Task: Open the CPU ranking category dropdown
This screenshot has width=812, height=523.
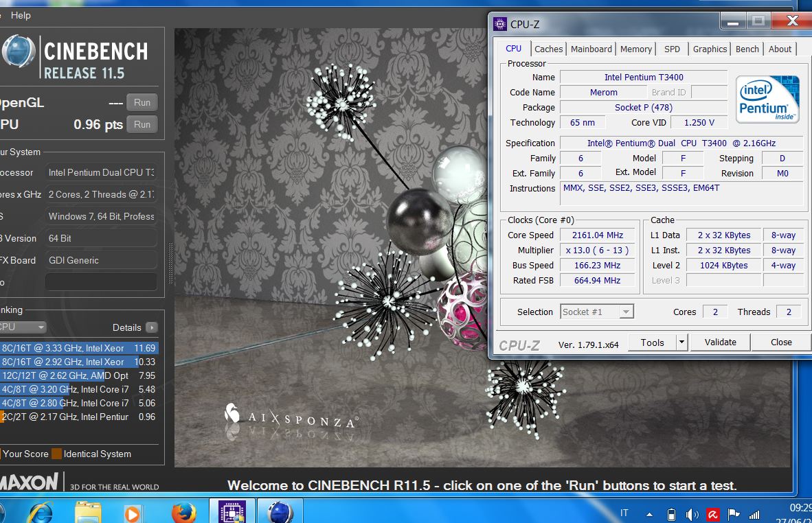Action: 23,327
